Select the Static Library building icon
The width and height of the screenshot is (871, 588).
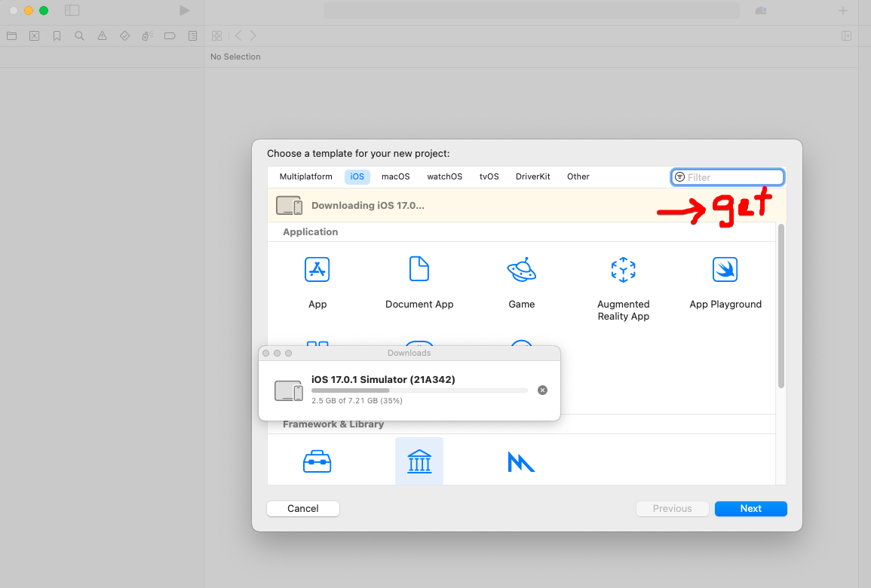419,461
